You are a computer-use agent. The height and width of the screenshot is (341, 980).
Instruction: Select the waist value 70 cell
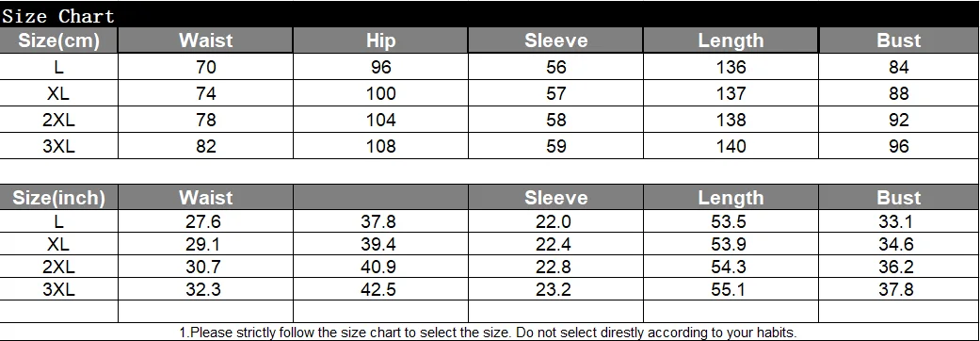[x=205, y=67]
